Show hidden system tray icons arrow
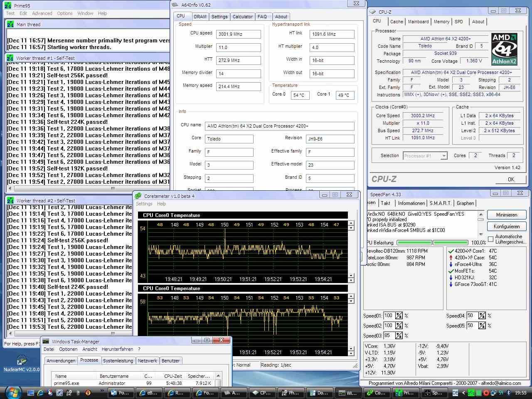The width and height of the screenshot is (532, 399). 464,393
